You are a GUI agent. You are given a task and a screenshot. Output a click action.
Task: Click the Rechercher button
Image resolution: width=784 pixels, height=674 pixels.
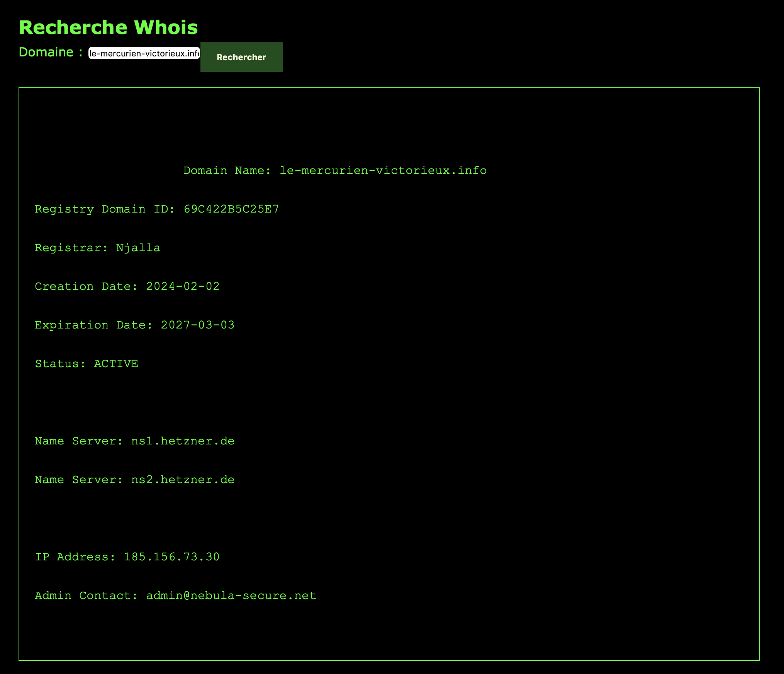point(241,57)
